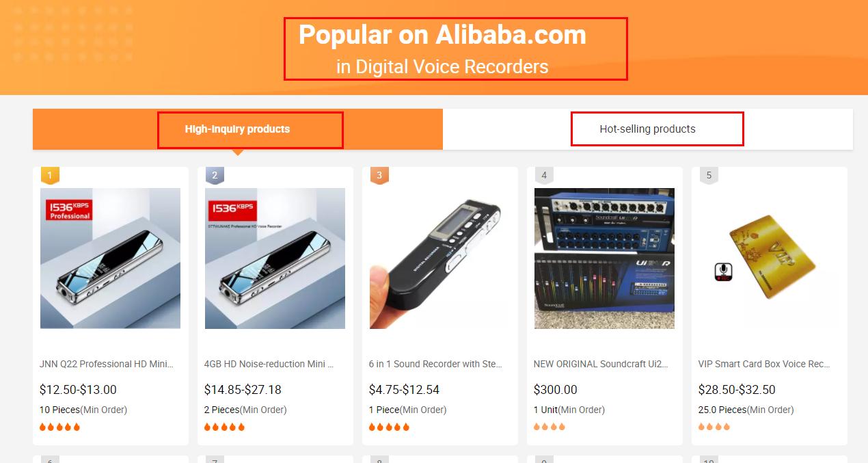Open JNN Q22 Professional HD Mini title link
This screenshot has width=868, height=463.
coord(107,364)
